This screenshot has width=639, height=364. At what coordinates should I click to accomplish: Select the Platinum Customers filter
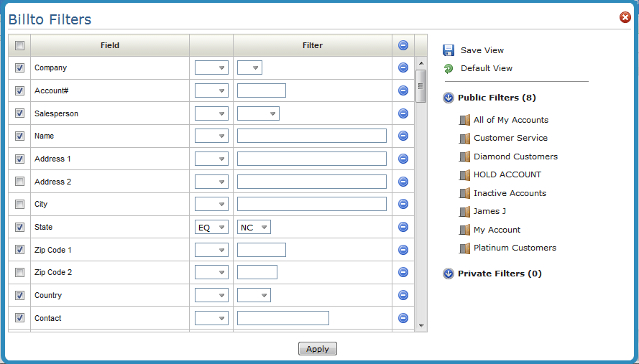515,248
